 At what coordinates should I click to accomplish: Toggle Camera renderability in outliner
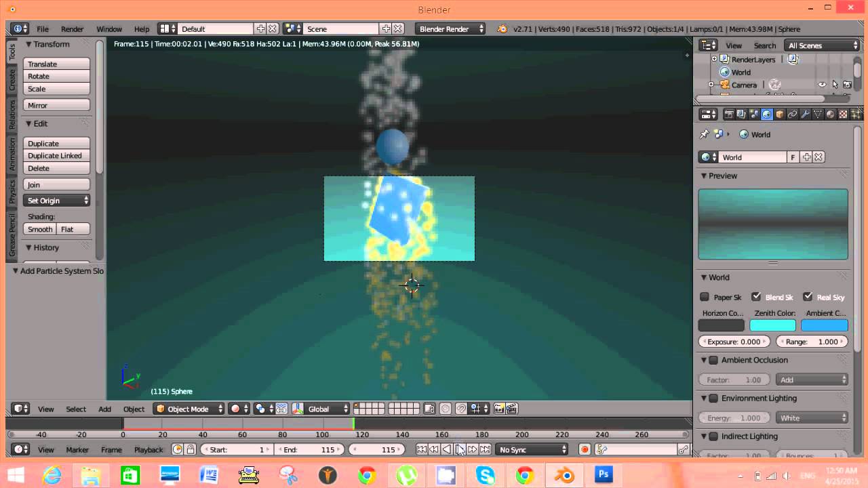[x=847, y=85]
